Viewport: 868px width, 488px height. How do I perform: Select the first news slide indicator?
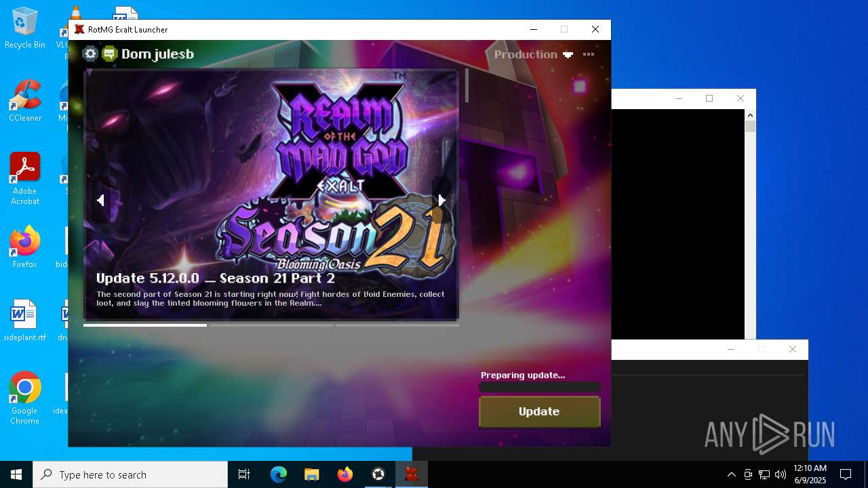(145, 325)
